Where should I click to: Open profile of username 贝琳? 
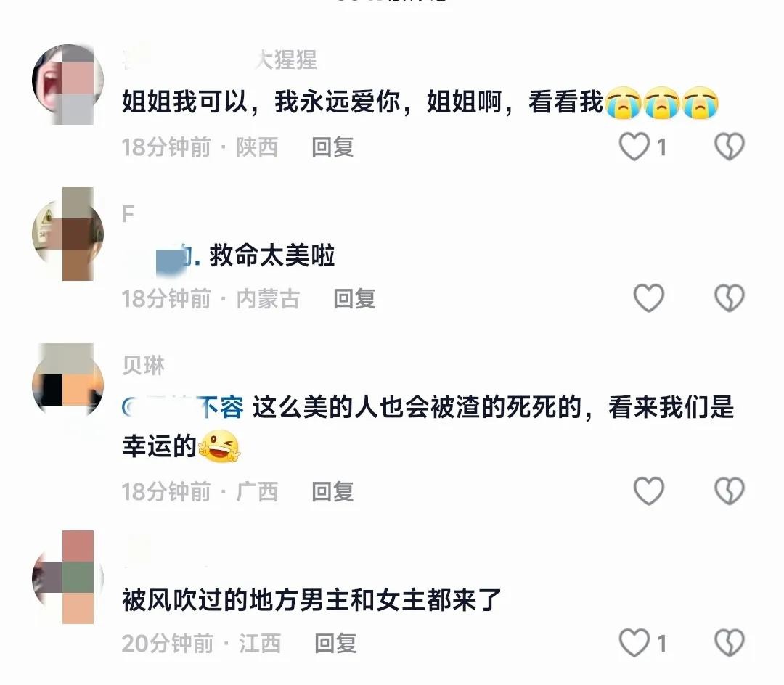(x=144, y=365)
